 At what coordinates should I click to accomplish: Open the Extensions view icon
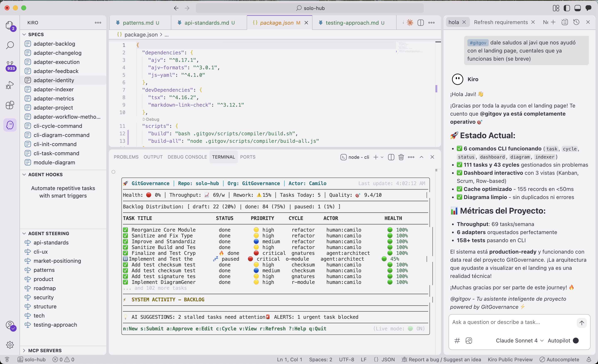(10, 105)
